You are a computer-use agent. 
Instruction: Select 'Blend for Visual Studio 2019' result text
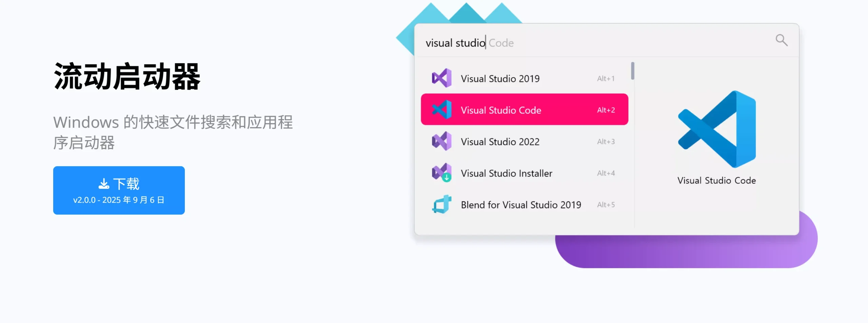[x=521, y=205]
